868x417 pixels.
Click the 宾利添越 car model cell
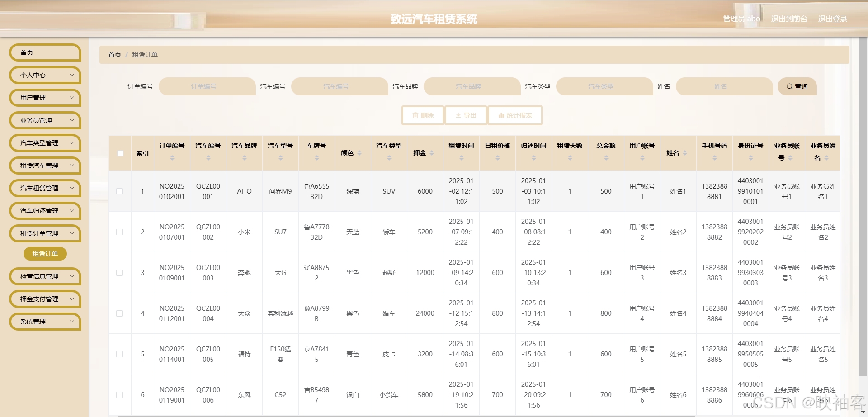[x=280, y=313]
